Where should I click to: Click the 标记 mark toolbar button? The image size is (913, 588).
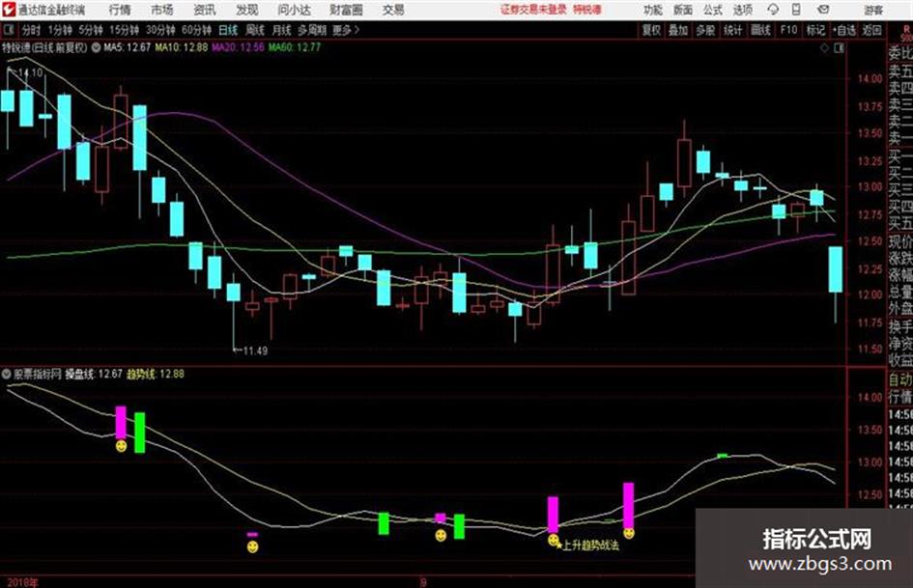click(x=815, y=30)
